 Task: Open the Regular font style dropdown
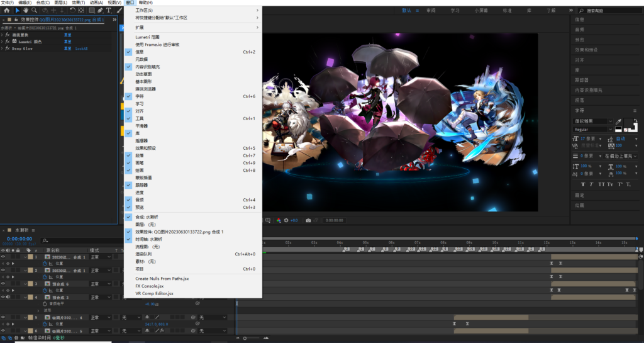(592, 130)
